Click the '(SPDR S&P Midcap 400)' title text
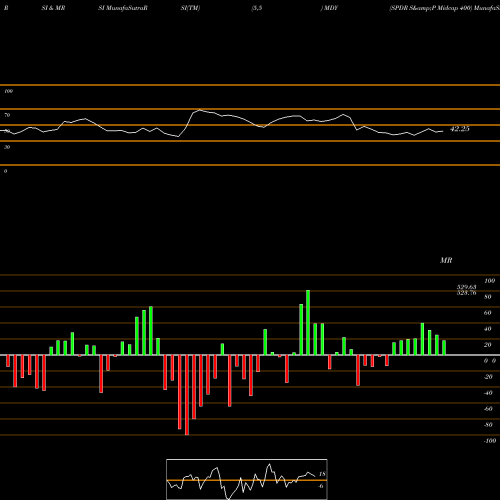The image size is (500, 500). [431, 8]
